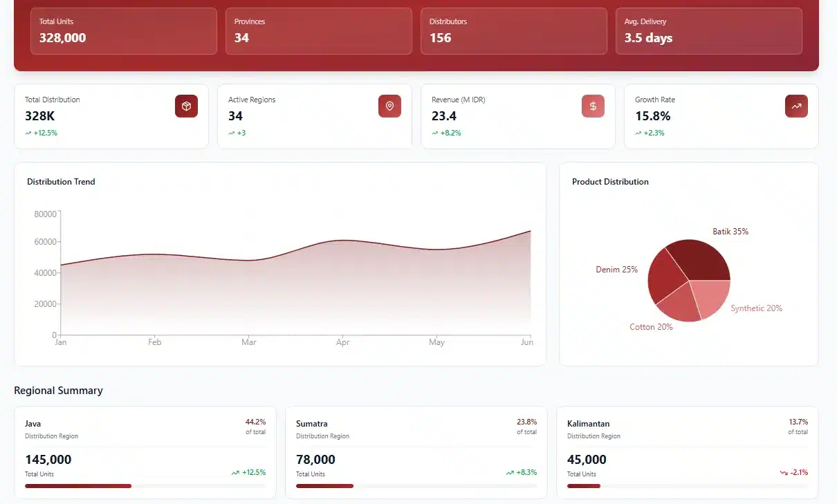Open the Avg. Delivery 3.5 days card
Viewport: 837px width, 504px height.
708,31
